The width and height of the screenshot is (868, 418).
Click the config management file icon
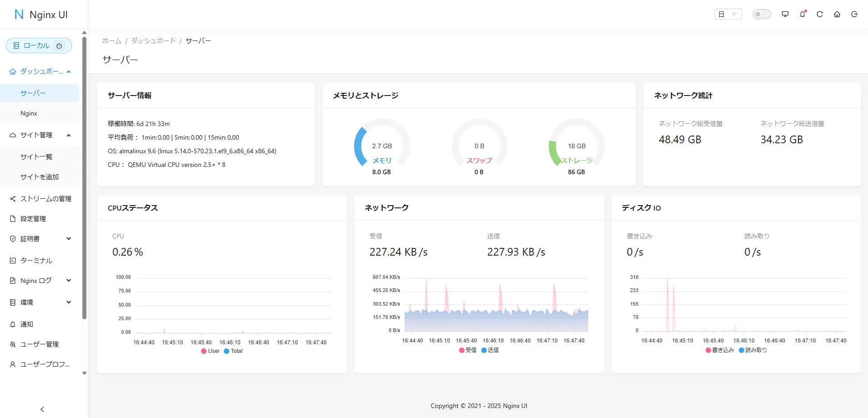(13, 219)
